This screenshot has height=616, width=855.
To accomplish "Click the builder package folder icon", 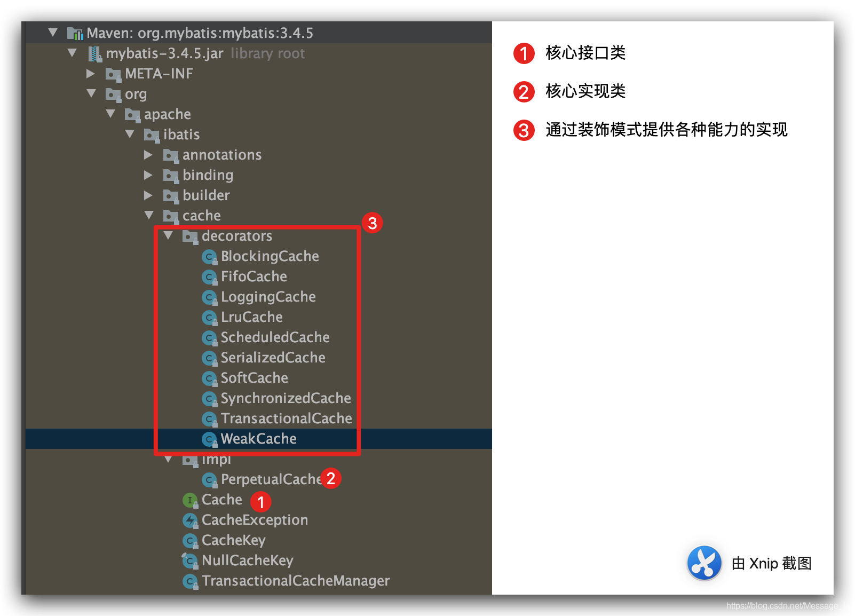I will 171,196.
